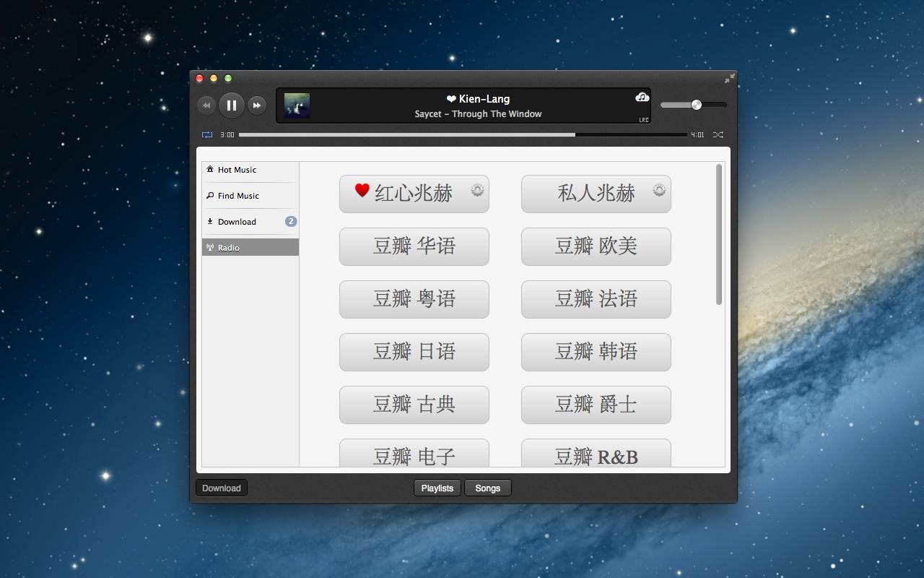Screen dimensions: 924x578
Task: Click the total duration 4:01
Action: pos(697,135)
